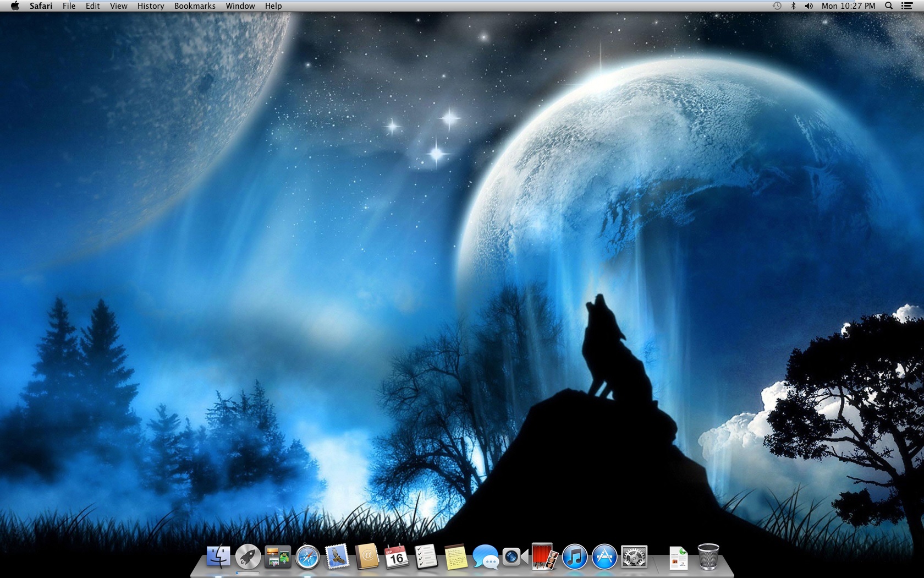
Task: Open Mission Control from the Dock
Action: 278,557
